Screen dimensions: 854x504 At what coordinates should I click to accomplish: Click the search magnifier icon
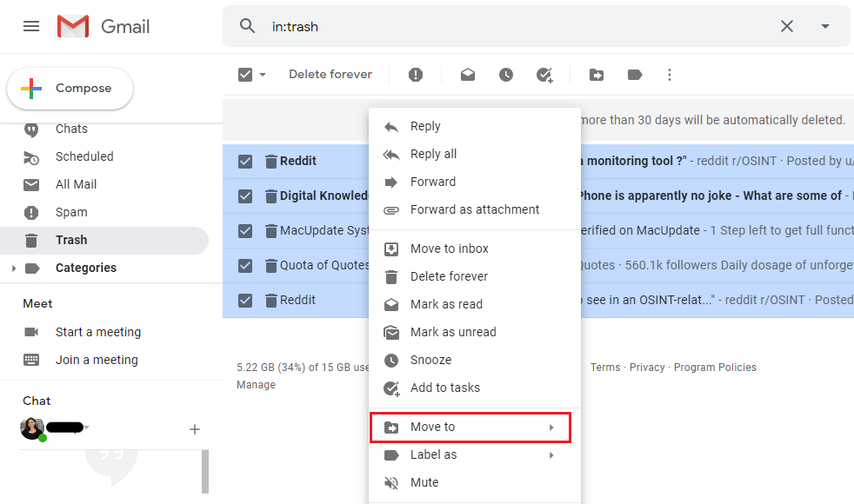(247, 25)
